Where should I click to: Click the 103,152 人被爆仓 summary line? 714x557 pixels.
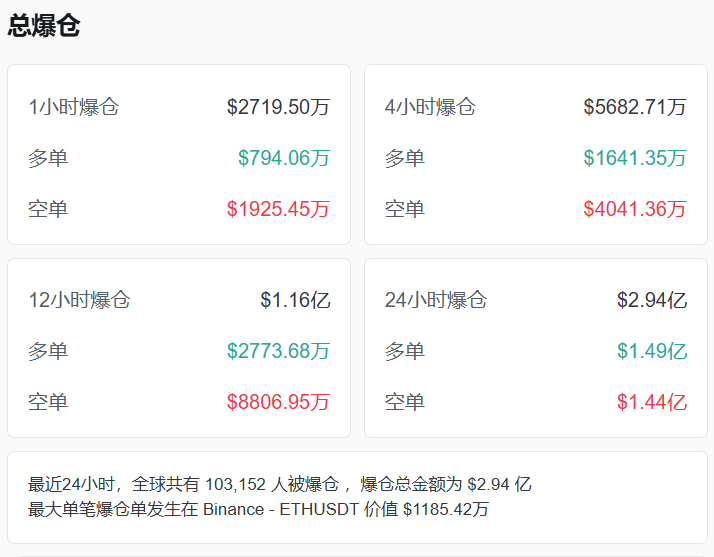280,484
